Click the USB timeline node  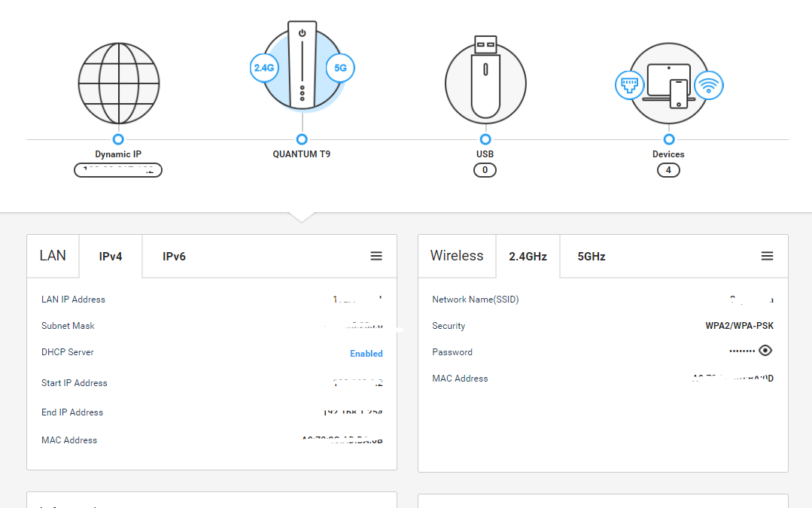(x=485, y=139)
